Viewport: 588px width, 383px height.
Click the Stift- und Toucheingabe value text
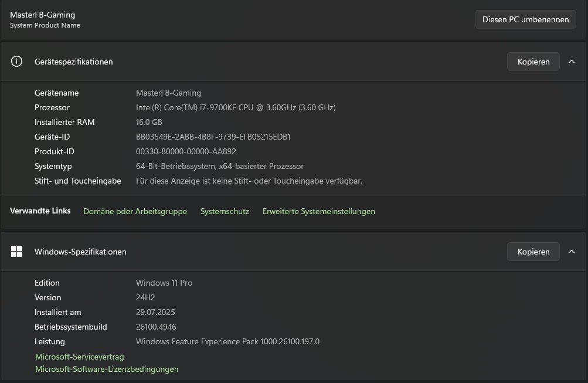tap(249, 181)
